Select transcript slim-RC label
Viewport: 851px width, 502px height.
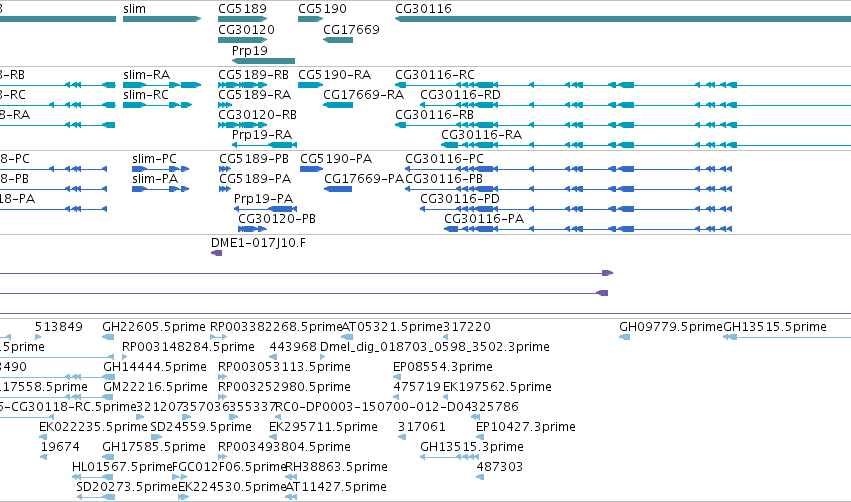pyautogui.click(x=145, y=94)
